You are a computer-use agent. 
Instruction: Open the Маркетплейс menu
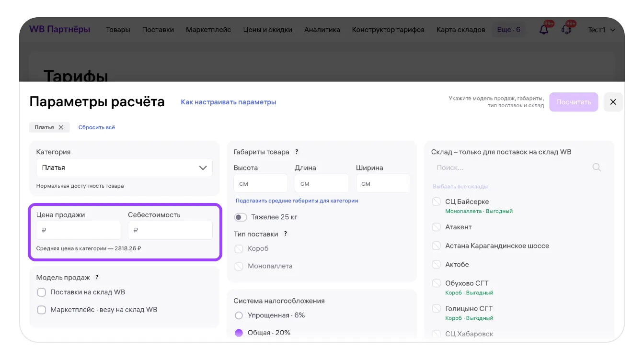(x=208, y=30)
